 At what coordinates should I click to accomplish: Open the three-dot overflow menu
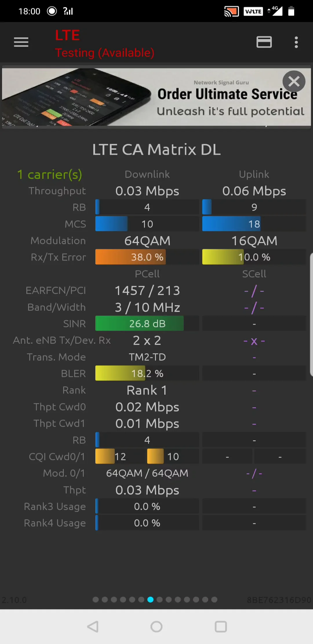(x=296, y=42)
